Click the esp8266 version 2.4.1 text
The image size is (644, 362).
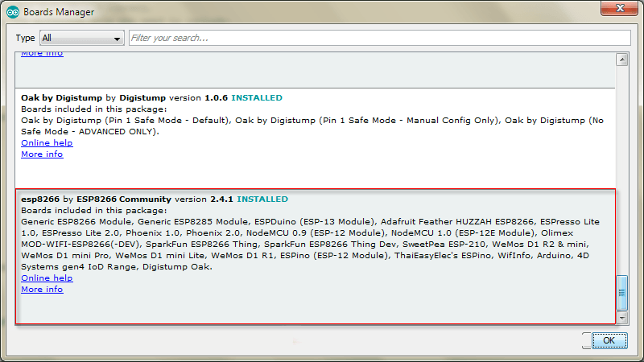coord(204,199)
